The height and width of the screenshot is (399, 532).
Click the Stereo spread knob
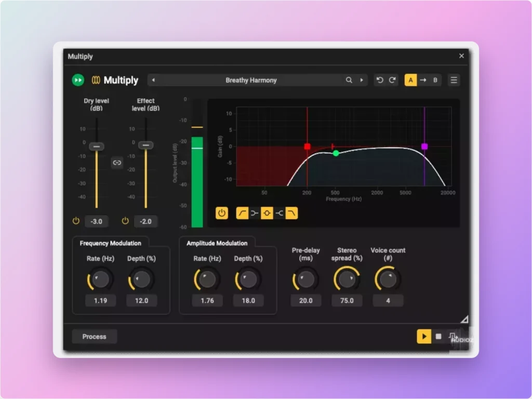[347, 279]
